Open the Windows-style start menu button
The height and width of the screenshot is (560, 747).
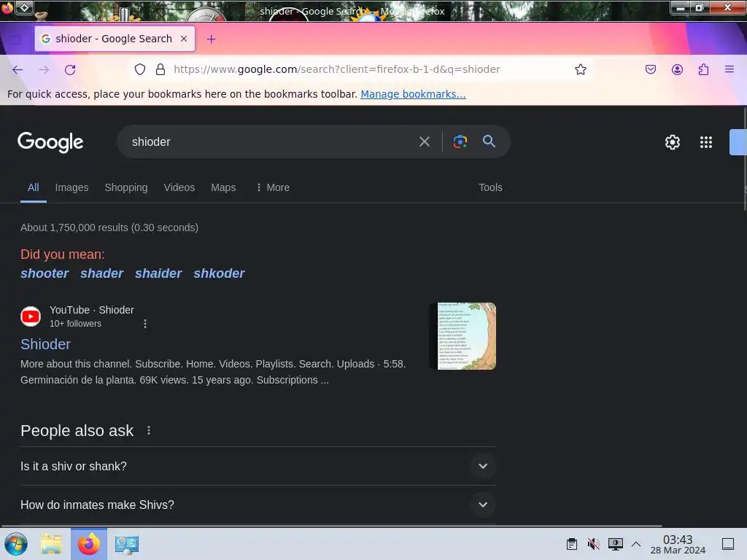coord(16,544)
